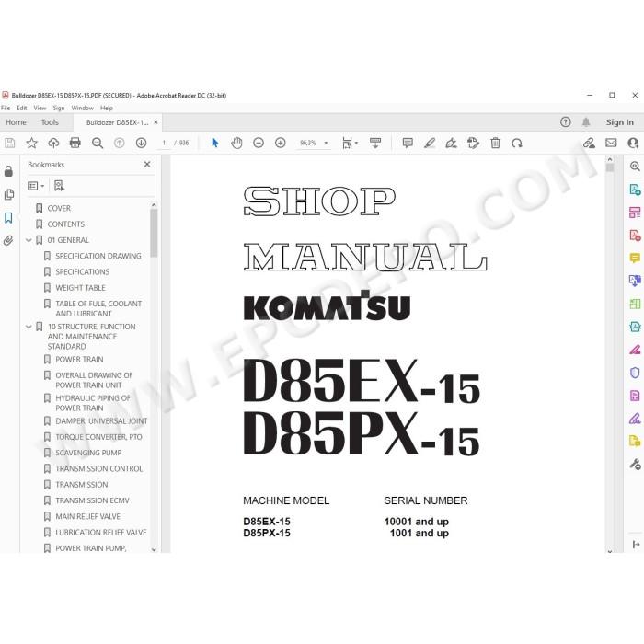
Task: Upload the file to cloud storage
Action: [x=53, y=143]
